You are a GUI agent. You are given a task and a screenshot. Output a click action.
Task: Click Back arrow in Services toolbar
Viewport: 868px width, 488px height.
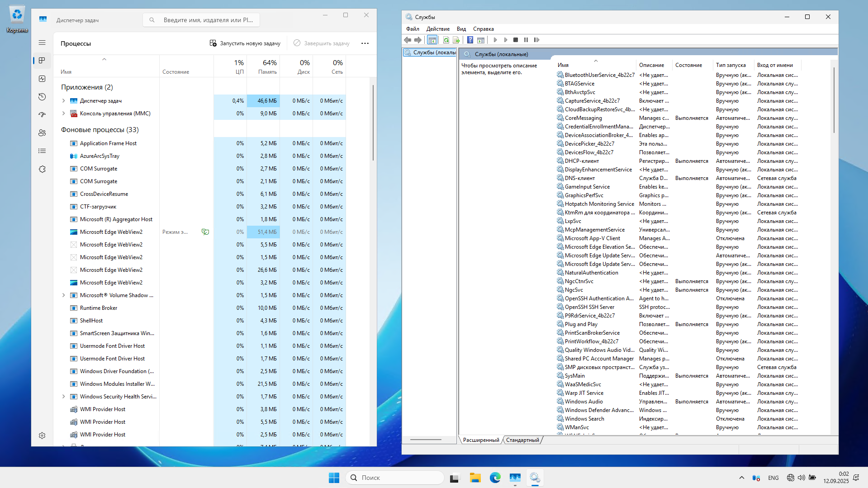(x=408, y=40)
